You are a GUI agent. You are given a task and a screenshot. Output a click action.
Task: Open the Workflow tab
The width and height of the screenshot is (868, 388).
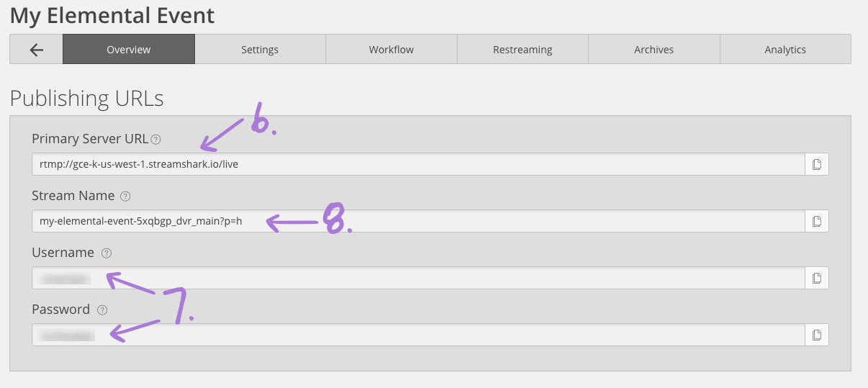392,50
